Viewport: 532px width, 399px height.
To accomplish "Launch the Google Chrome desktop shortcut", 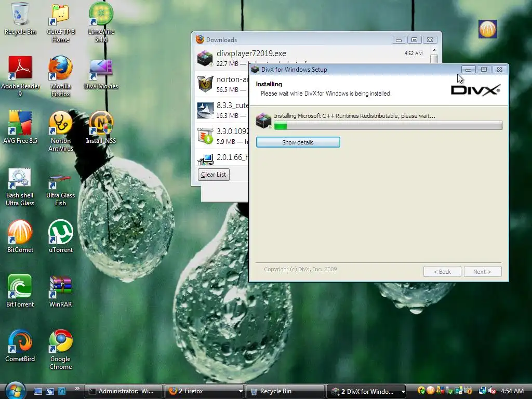I will tap(60, 350).
